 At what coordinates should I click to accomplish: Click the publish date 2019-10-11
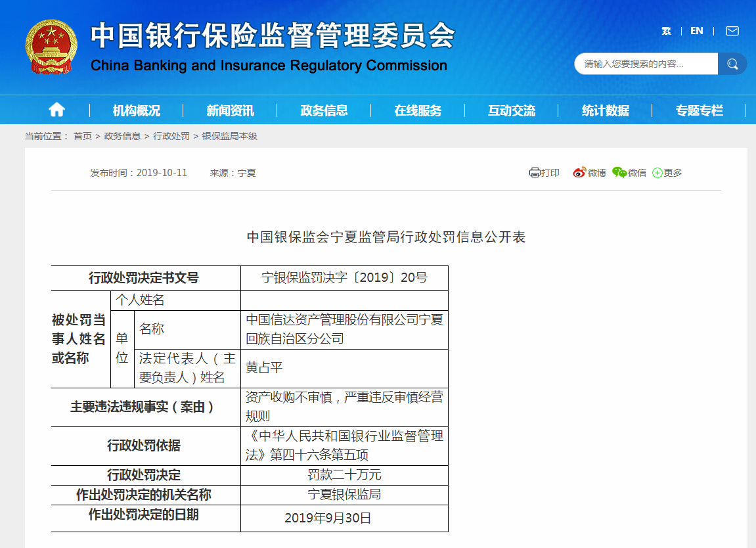(x=162, y=173)
